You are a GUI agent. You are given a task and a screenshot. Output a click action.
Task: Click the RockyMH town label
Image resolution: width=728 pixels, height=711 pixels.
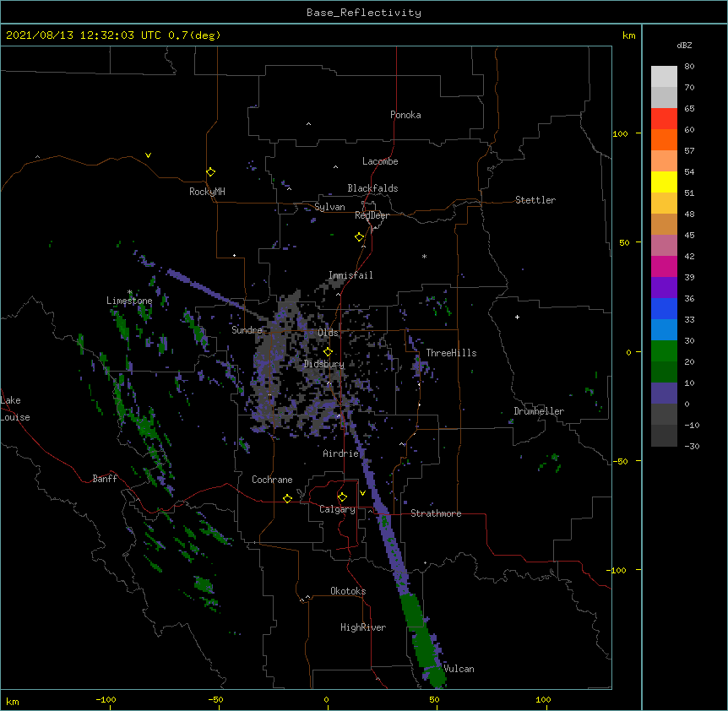point(207,192)
